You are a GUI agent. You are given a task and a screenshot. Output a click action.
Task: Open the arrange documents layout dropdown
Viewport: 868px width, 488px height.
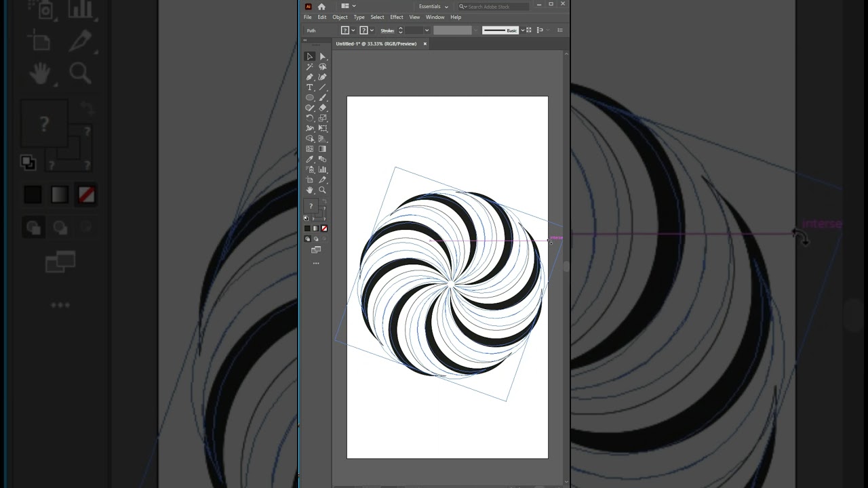pyautogui.click(x=349, y=6)
